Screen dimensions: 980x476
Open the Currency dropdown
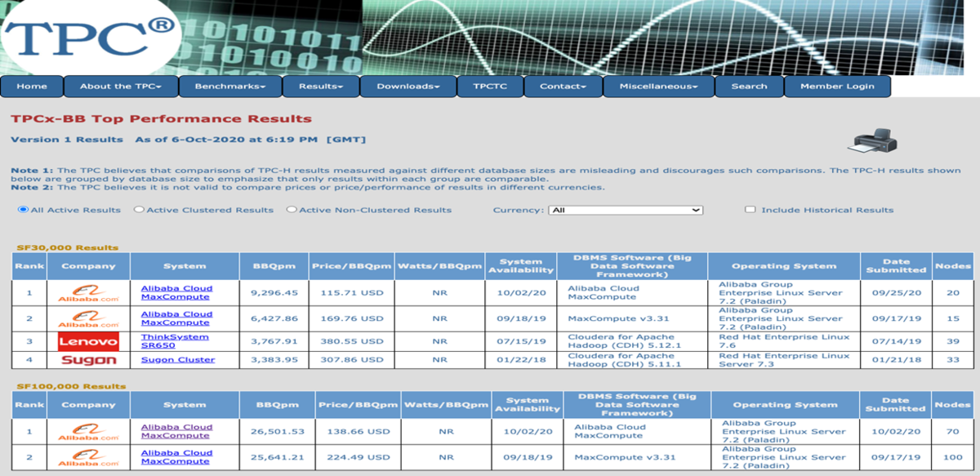(x=626, y=210)
